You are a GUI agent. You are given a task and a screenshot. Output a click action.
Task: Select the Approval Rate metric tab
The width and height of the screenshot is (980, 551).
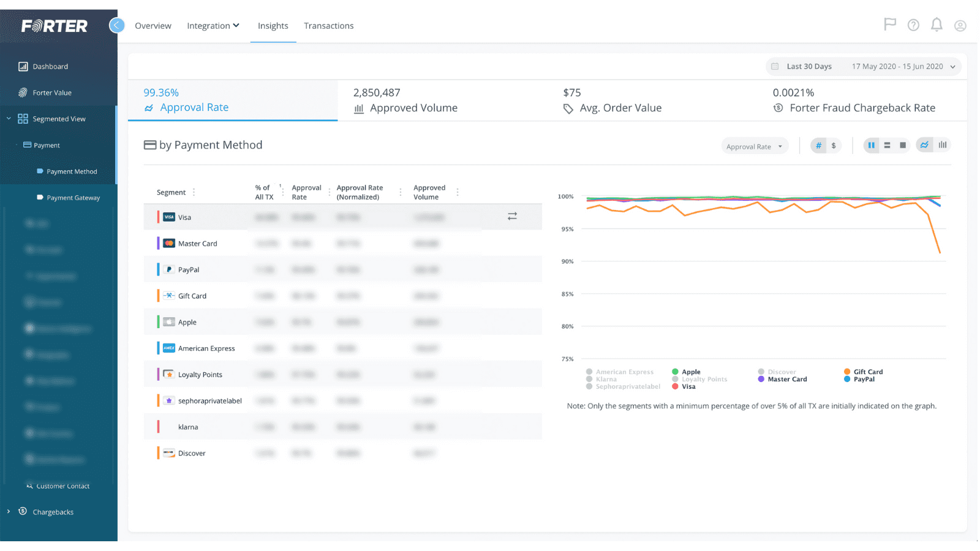(233, 100)
